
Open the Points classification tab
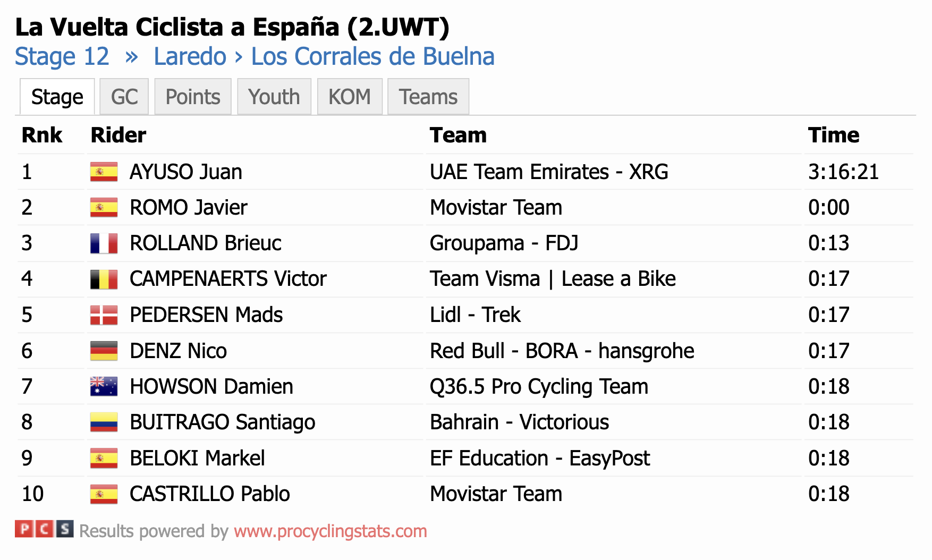[x=193, y=97]
